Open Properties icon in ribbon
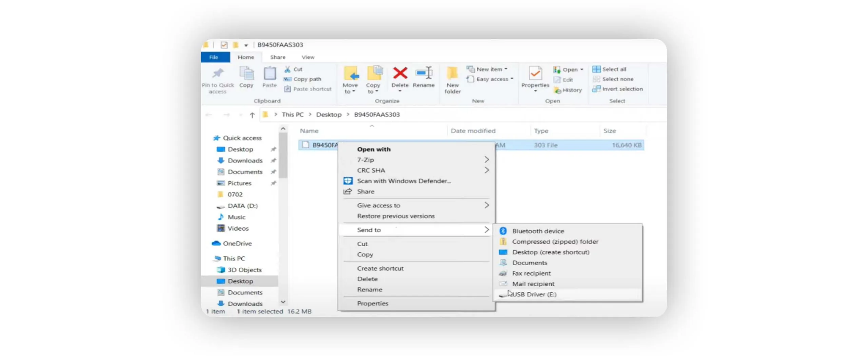The image size is (868, 356). [x=535, y=74]
